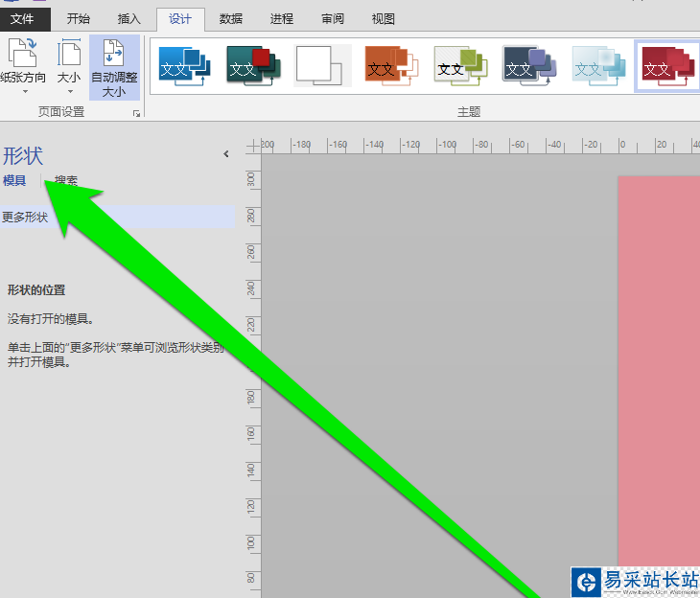
Task: Apply the blue theme thumbnail
Action: [184, 66]
